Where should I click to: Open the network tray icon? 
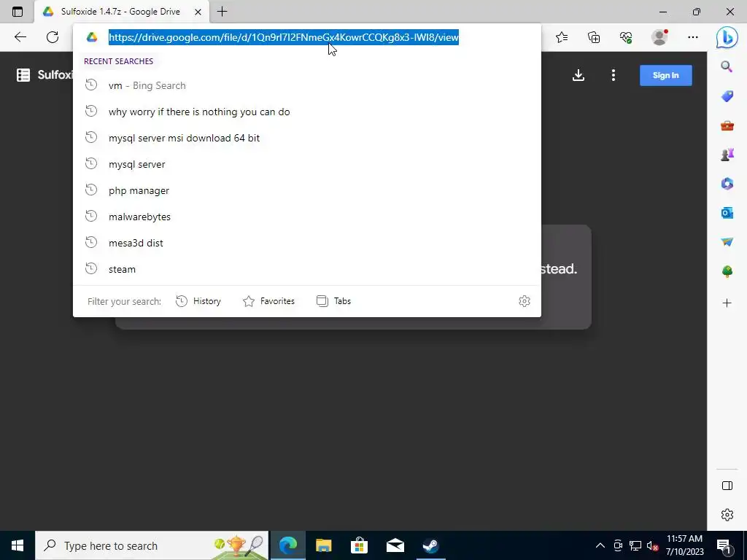click(x=635, y=545)
